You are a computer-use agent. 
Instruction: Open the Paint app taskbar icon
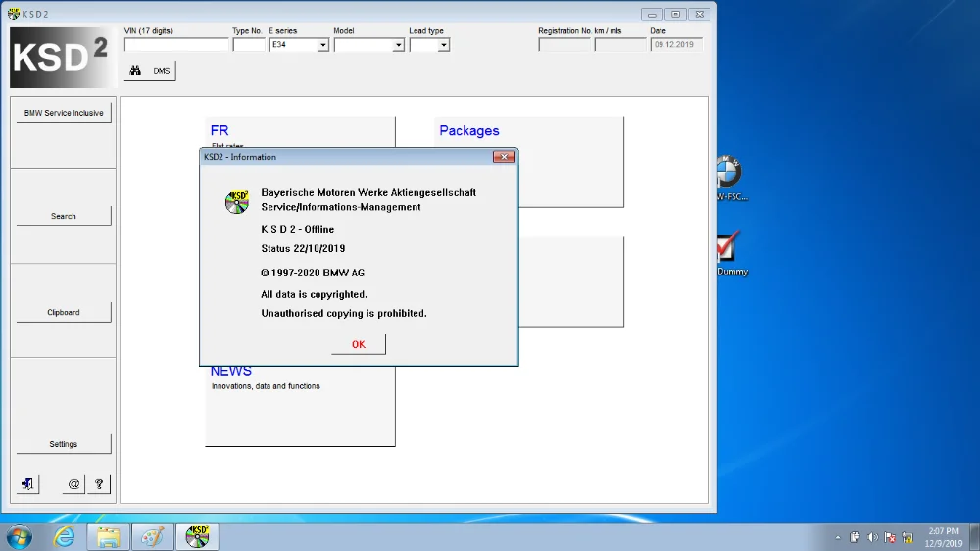(x=153, y=537)
